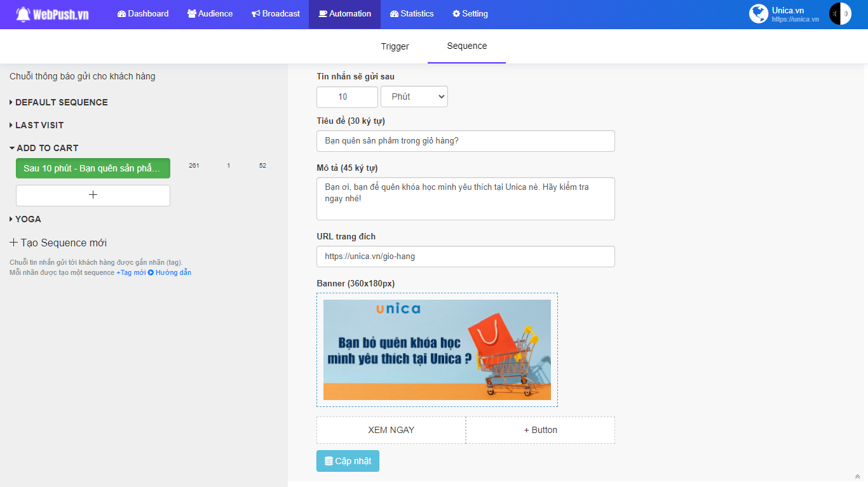Image resolution: width=868 pixels, height=487 pixels.
Task: Select the 'Sau 10 phút' sequence message
Action: pos(93,168)
